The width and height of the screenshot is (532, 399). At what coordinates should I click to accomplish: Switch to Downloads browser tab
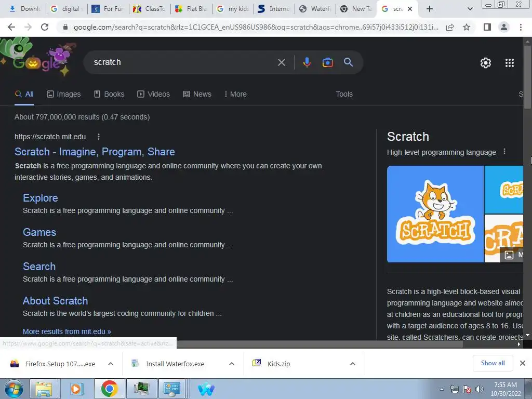(24, 9)
